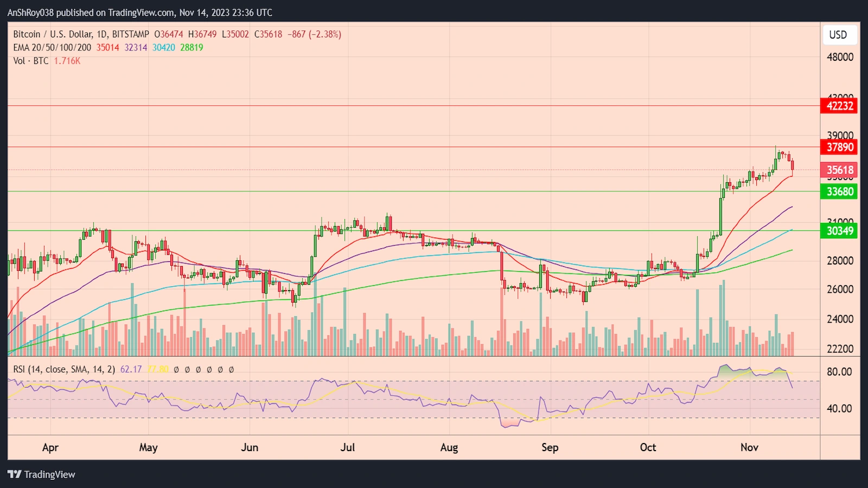Image resolution: width=868 pixels, height=488 pixels.
Task: Open the USD currency selector
Action: pyautogui.click(x=839, y=35)
